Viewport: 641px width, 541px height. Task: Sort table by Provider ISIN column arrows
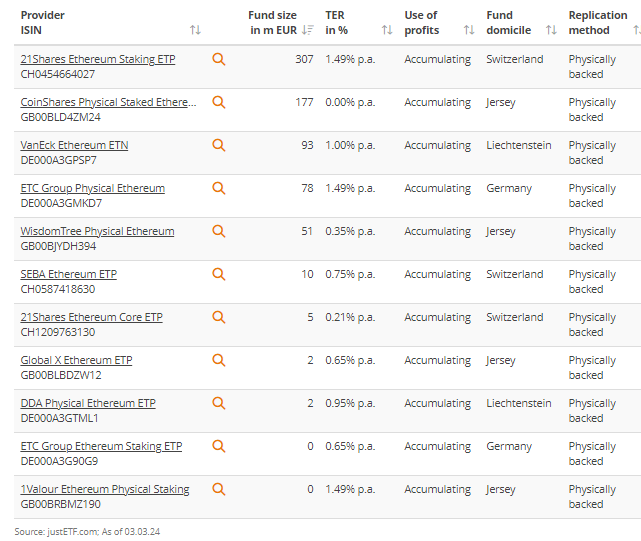(195, 30)
